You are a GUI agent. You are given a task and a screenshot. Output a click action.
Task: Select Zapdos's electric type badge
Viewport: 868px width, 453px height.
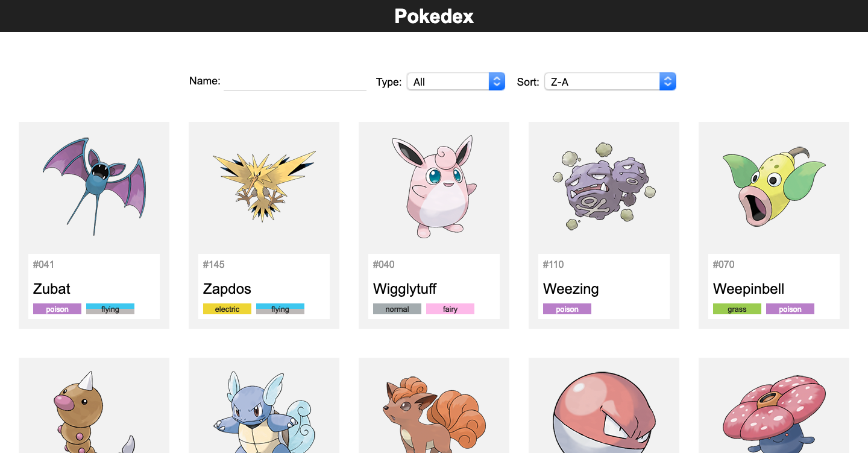click(x=227, y=309)
